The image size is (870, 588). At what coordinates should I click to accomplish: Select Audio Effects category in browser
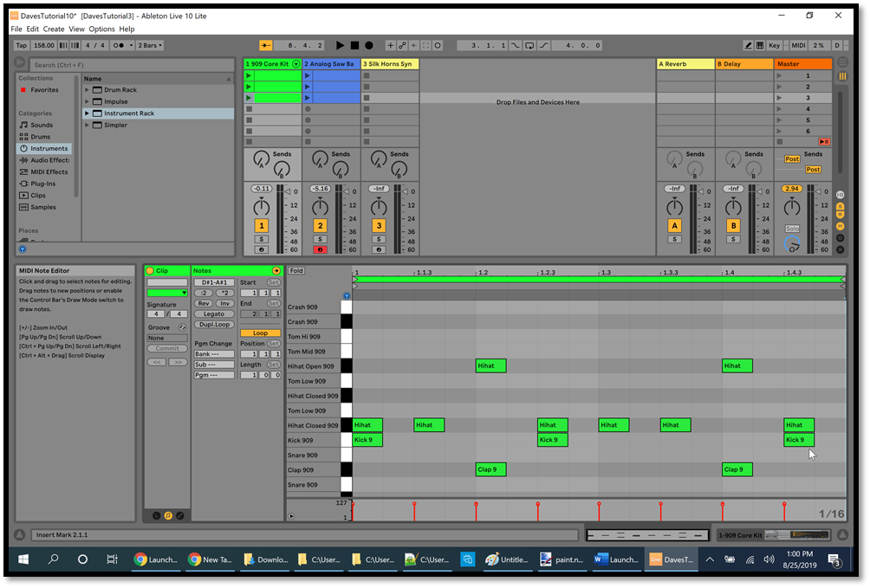[44, 159]
